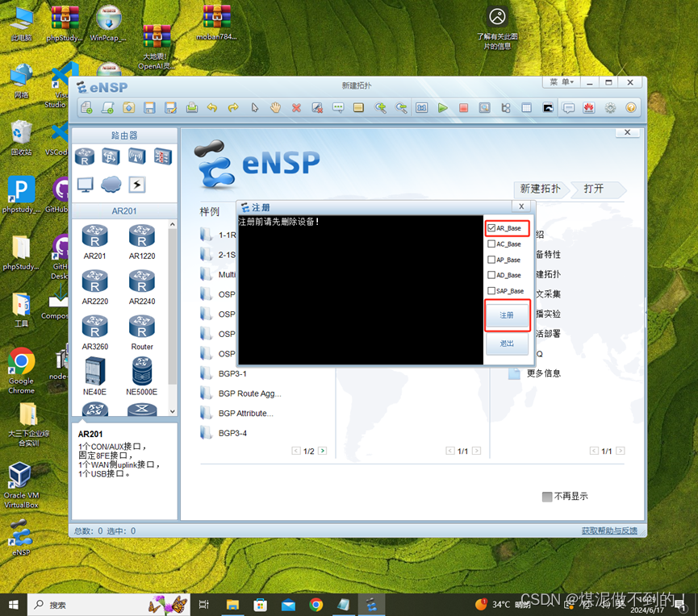Image resolution: width=698 pixels, height=616 pixels.
Task: Enable the AC_Base checkbox
Action: click(491, 244)
